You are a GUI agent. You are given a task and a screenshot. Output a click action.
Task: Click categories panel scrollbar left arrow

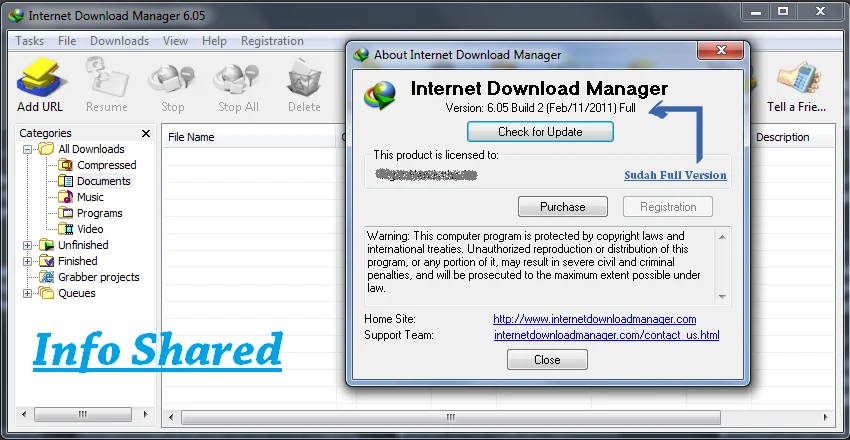point(24,415)
